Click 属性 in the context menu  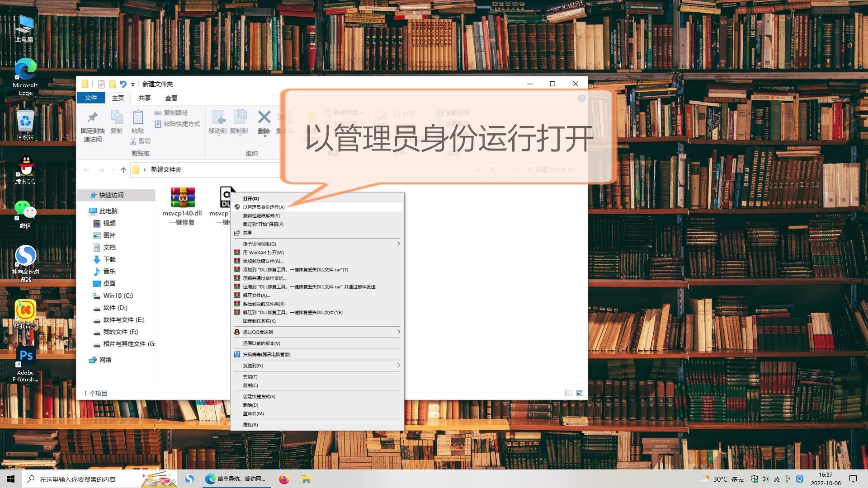pyautogui.click(x=250, y=425)
